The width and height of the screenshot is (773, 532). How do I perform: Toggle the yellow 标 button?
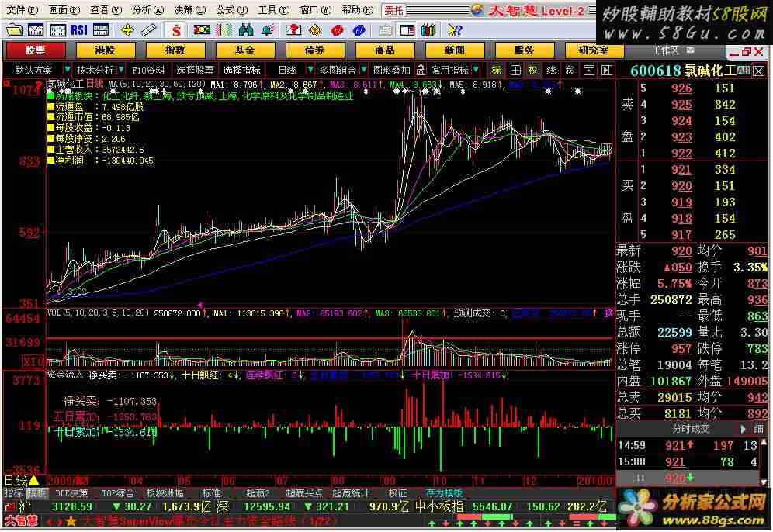point(497,71)
